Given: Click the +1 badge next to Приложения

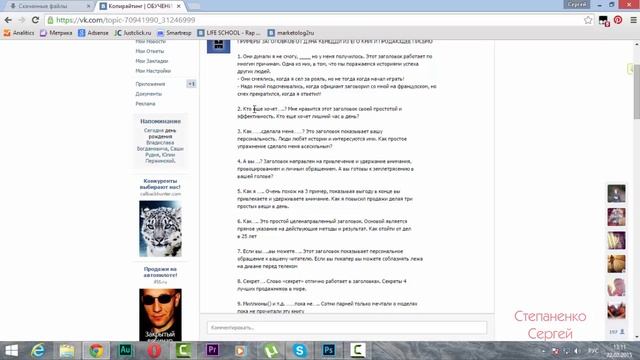Looking at the screenshot, I should (191, 84).
